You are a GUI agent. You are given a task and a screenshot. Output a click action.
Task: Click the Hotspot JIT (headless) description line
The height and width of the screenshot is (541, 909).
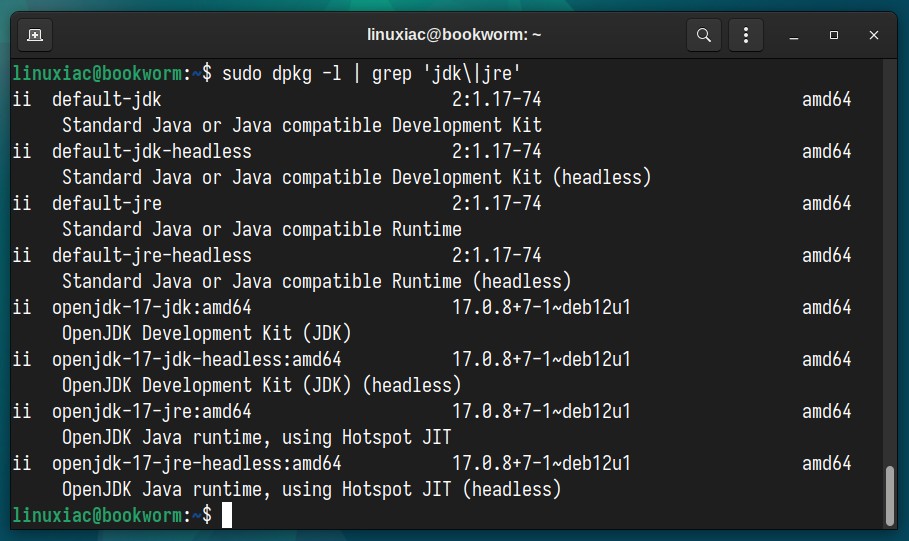point(312,489)
